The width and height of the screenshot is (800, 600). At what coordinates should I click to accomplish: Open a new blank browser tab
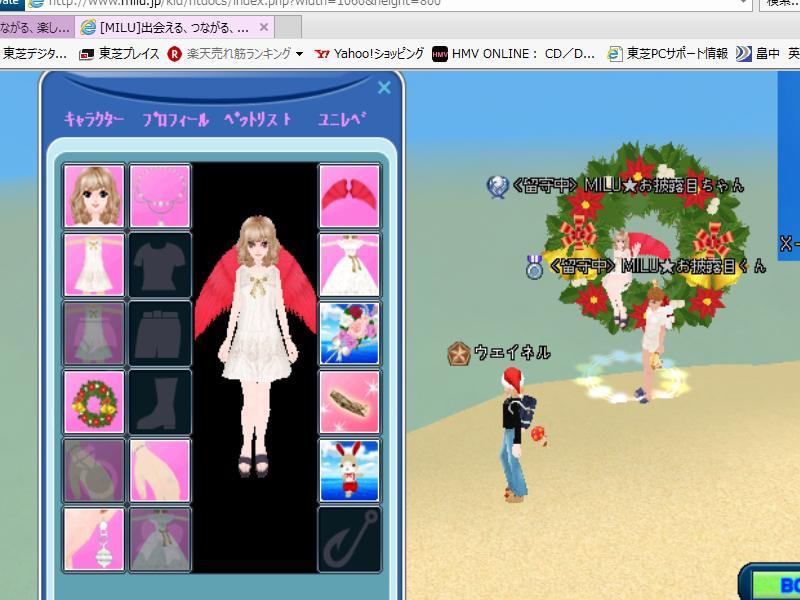tap(288, 27)
